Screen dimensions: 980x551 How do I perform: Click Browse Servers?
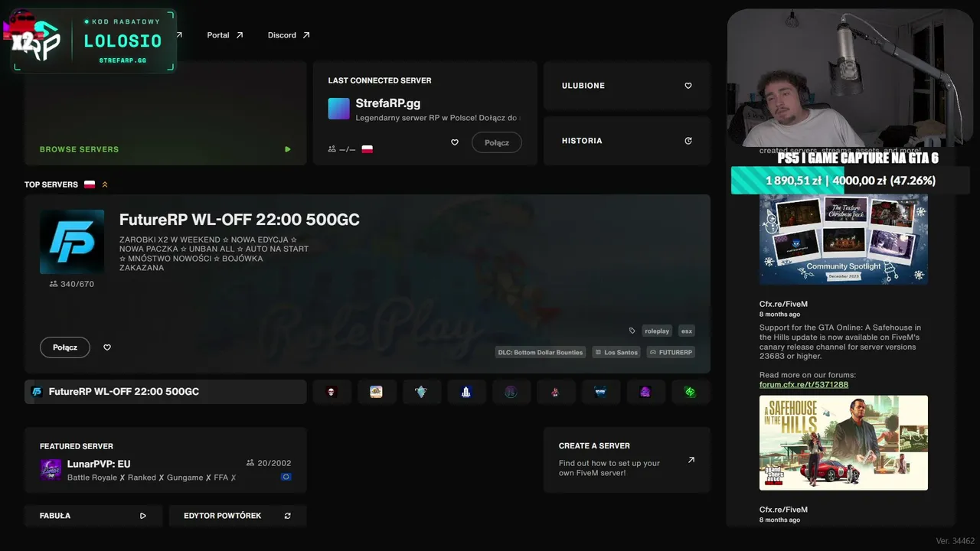[x=80, y=149]
